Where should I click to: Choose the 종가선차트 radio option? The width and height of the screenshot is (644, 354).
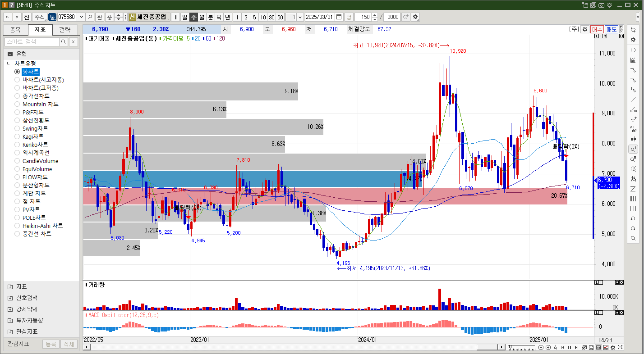click(x=17, y=96)
